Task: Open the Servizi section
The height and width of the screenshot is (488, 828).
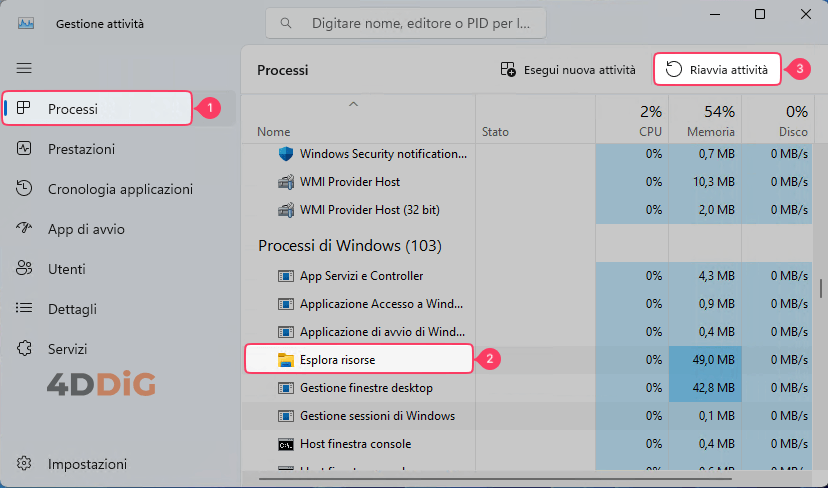Action: pos(119,349)
